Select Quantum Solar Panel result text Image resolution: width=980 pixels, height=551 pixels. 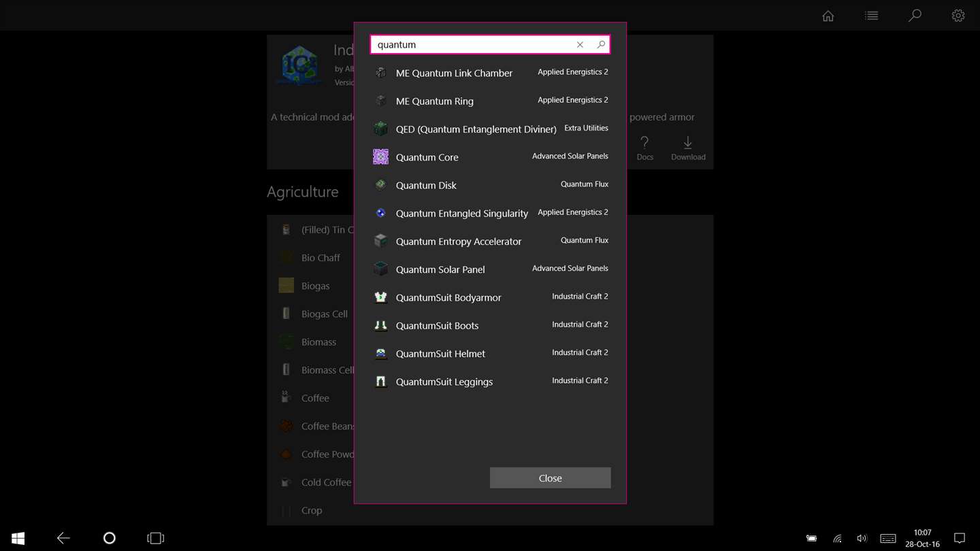coord(440,269)
